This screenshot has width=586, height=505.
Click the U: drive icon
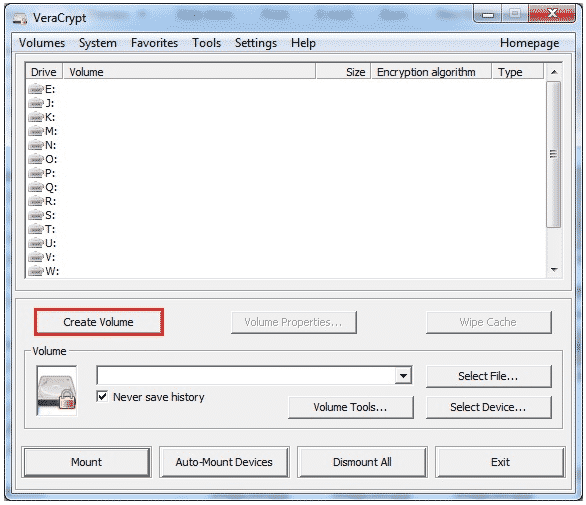[36, 243]
